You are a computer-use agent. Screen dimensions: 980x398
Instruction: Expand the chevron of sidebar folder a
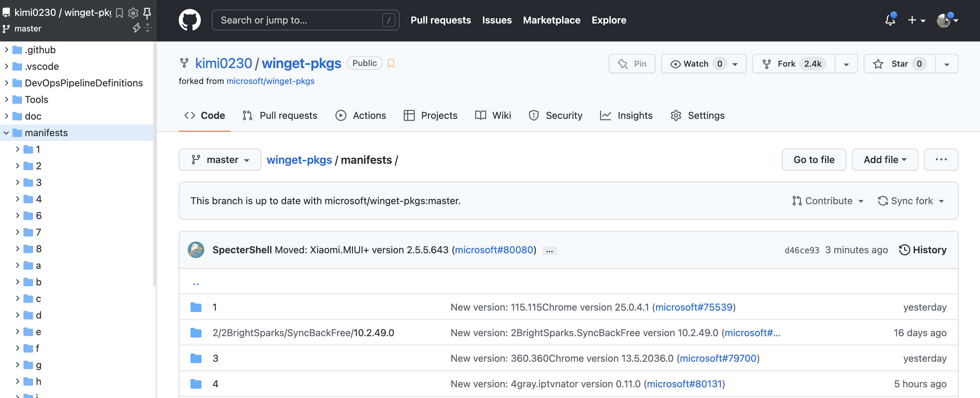18,265
